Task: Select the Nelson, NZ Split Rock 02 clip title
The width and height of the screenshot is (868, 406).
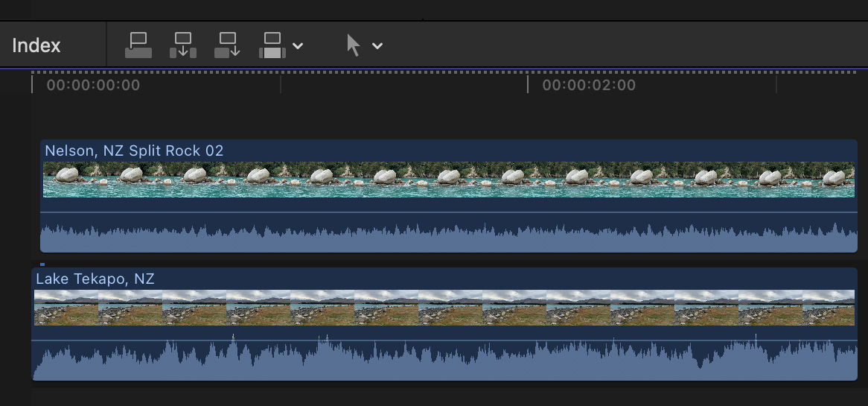Action: tap(134, 150)
